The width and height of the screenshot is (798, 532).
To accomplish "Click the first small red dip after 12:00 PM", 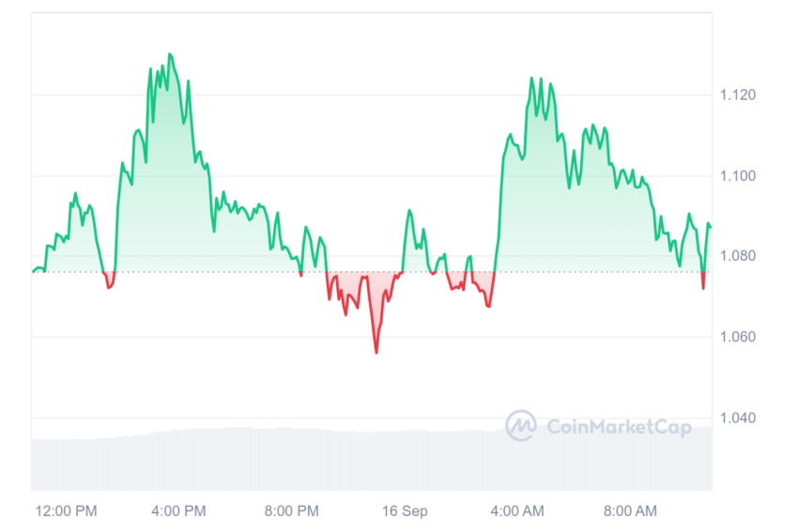I will (109, 281).
